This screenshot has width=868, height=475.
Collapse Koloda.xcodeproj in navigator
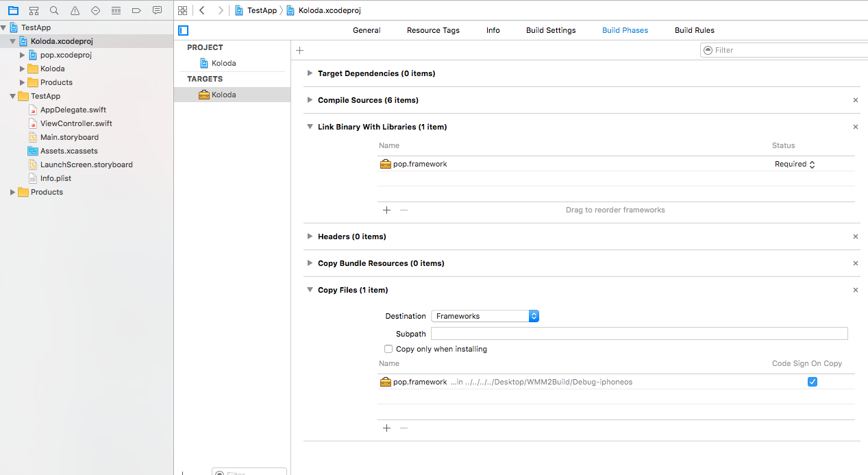13,41
